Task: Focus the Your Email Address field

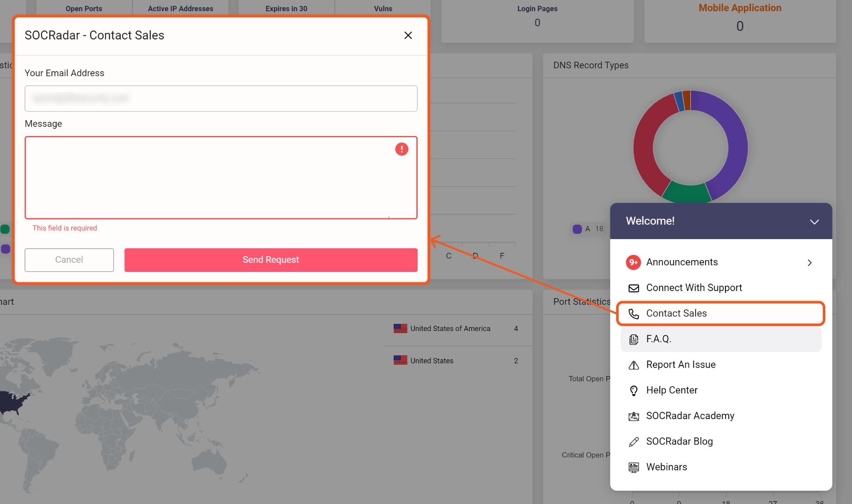Action: click(221, 99)
